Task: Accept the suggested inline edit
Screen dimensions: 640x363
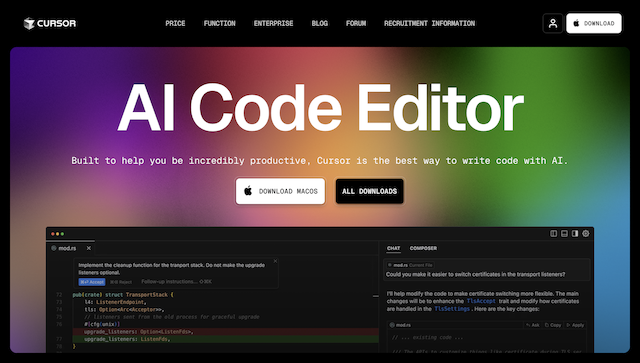Action: coord(92,282)
